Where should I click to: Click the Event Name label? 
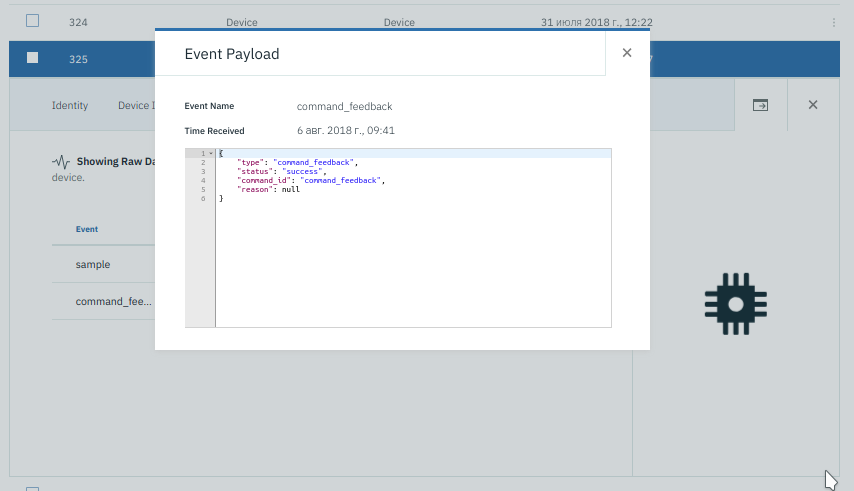click(209, 106)
